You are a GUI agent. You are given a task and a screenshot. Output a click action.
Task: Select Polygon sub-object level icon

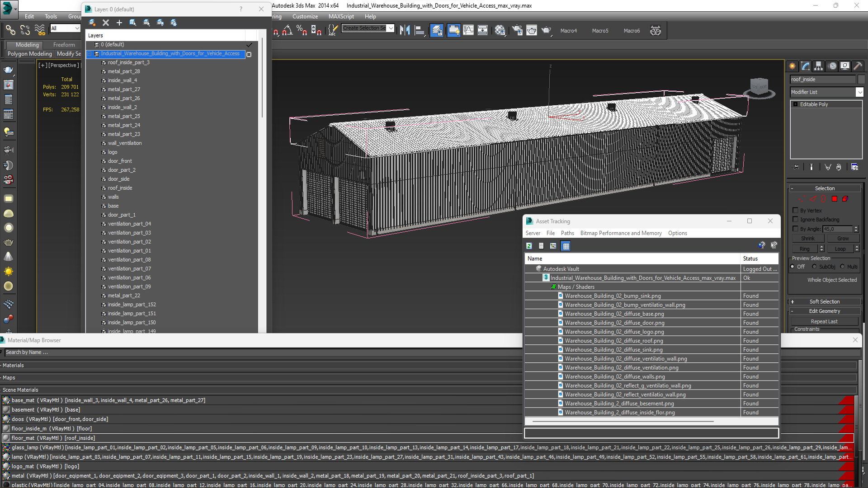835,199
